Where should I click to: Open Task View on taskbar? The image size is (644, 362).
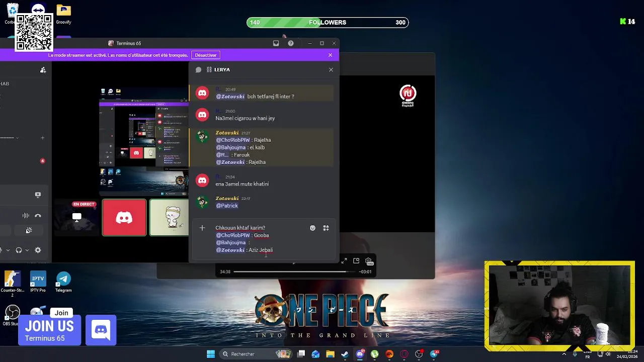(x=301, y=354)
